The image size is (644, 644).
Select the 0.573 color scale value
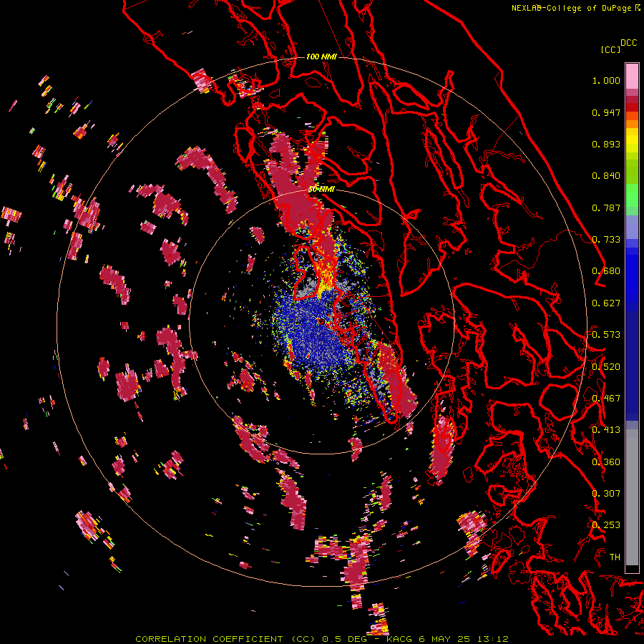tap(606, 335)
